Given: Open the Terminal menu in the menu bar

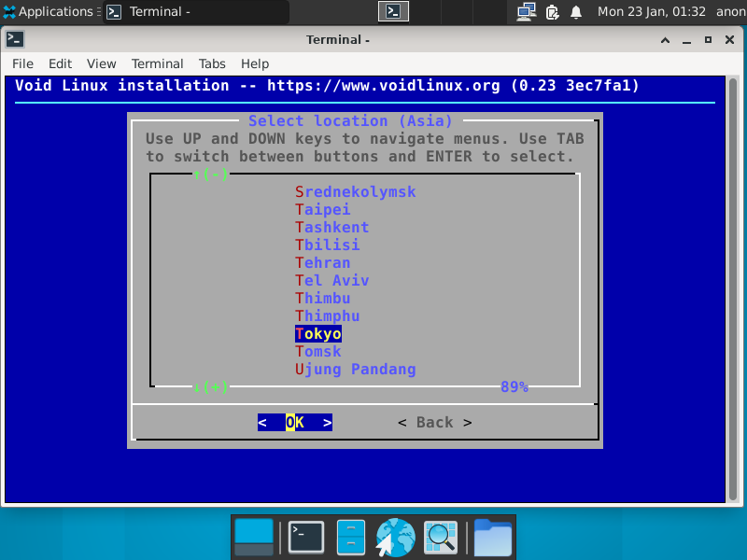Looking at the screenshot, I should click(157, 63).
